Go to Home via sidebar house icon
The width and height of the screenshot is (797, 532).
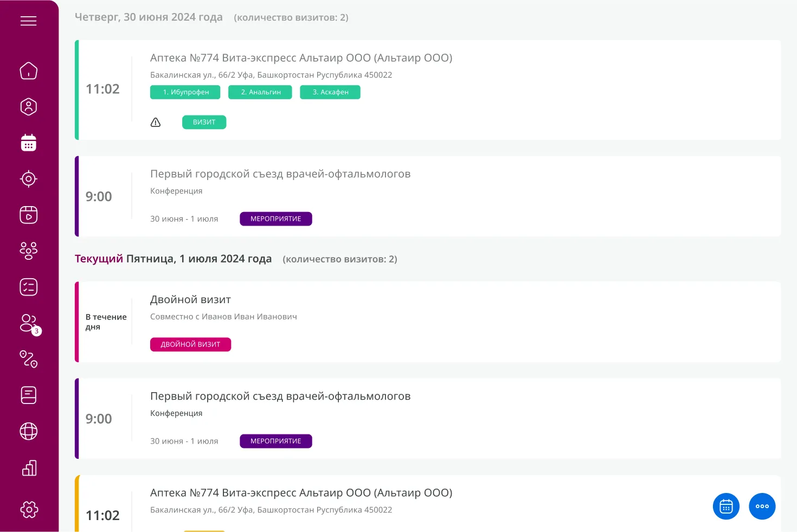[x=28, y=70]
